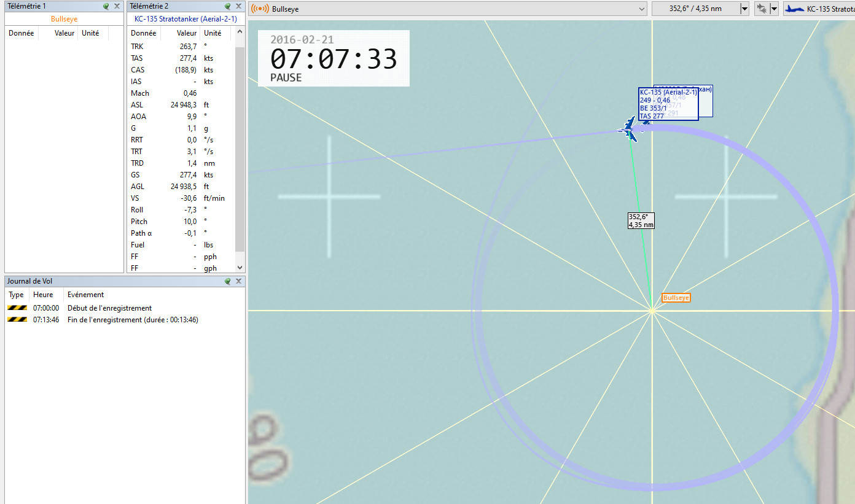The height and width of the screenshot is (504, 855).
Task: Open the Bullseye object selection dropdown
Action: [x=642, y=9]
